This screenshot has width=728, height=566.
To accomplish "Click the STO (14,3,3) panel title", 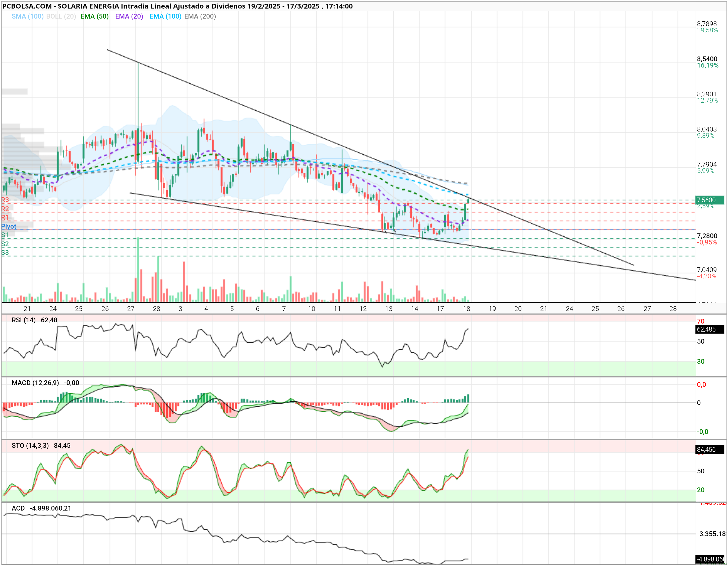I will [x=30, y=446].
